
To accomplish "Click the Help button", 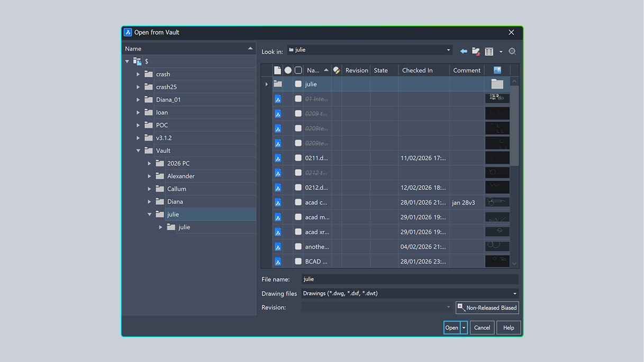I will pyautogui.click(x=508, y=327).
